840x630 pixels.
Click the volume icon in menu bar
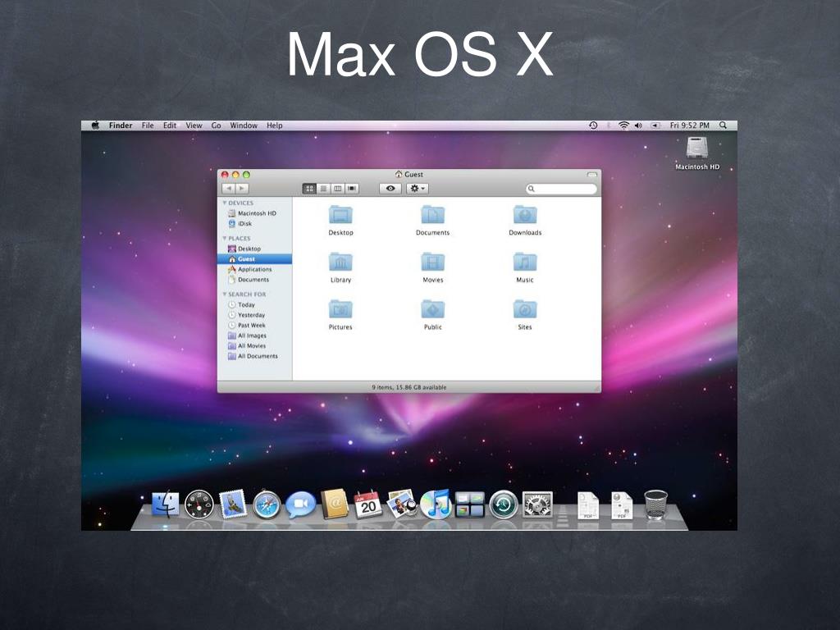(x=638, y=126)
